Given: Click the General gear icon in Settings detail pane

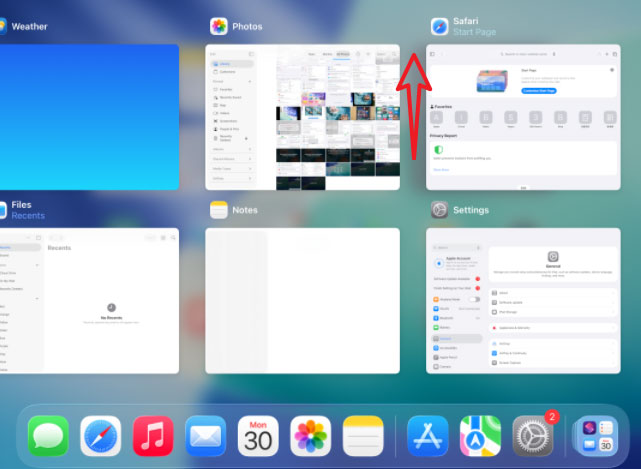Looking at the screenshot, I should pyautogui.click(x=553, y=257).
